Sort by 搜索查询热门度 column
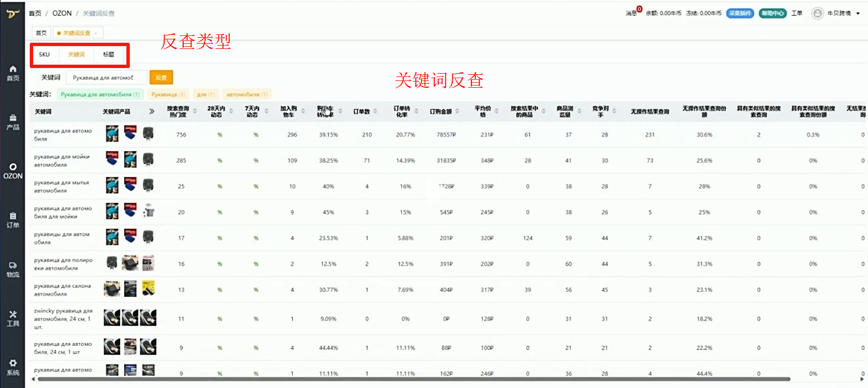The height and width of the screenshot is (388, 868). point(194,111)
